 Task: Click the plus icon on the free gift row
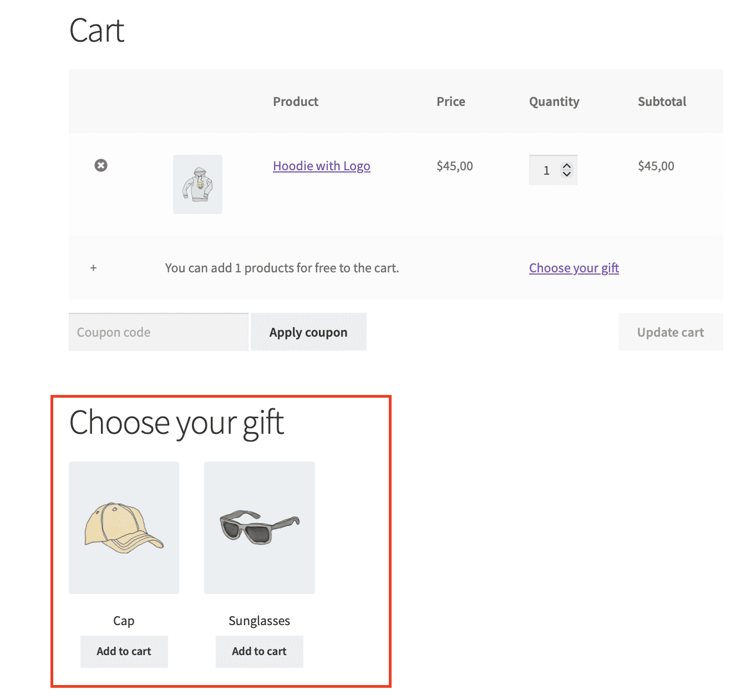coord(93,268)
